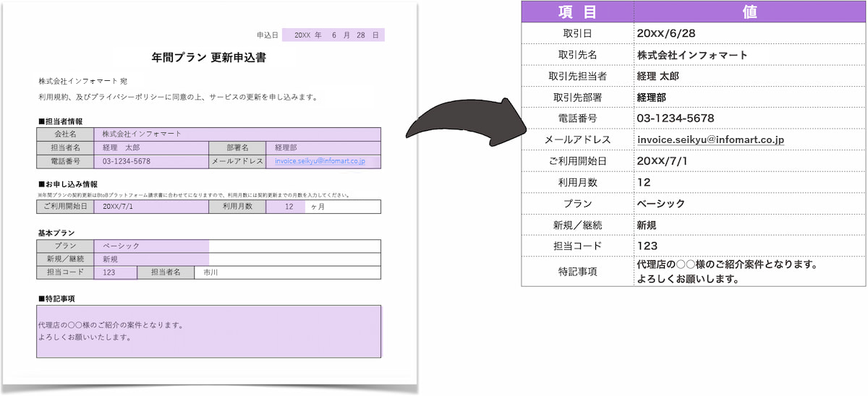Click the プラン field showing ベーシック
Viewport: 868px width, 396px height.
[x=151, y=246]
